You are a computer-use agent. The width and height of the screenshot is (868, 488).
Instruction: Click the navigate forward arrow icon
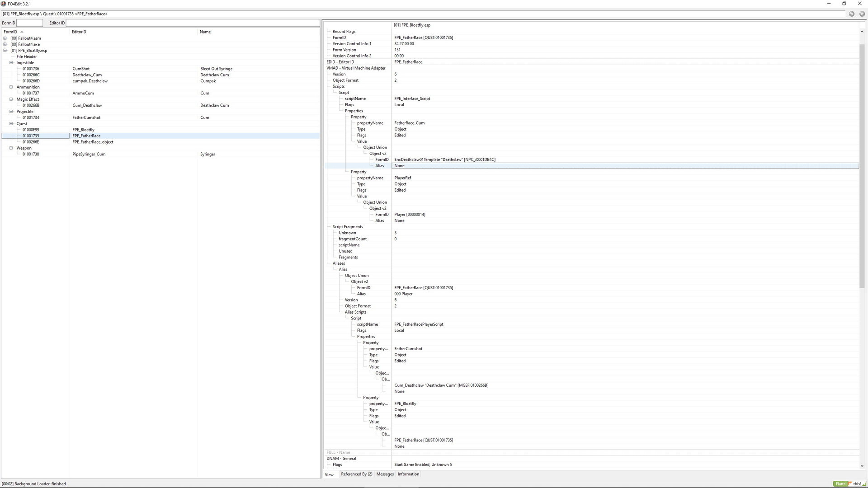click(862, 14)
